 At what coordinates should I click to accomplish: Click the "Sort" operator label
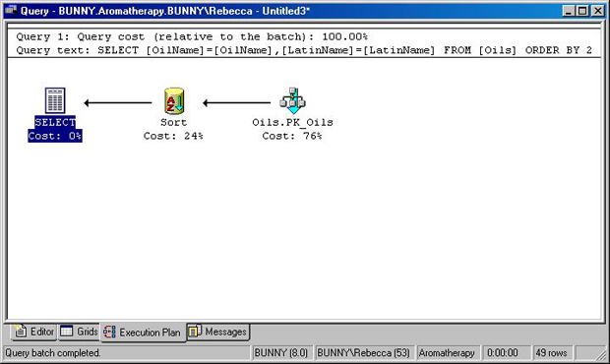pos(174,122)
